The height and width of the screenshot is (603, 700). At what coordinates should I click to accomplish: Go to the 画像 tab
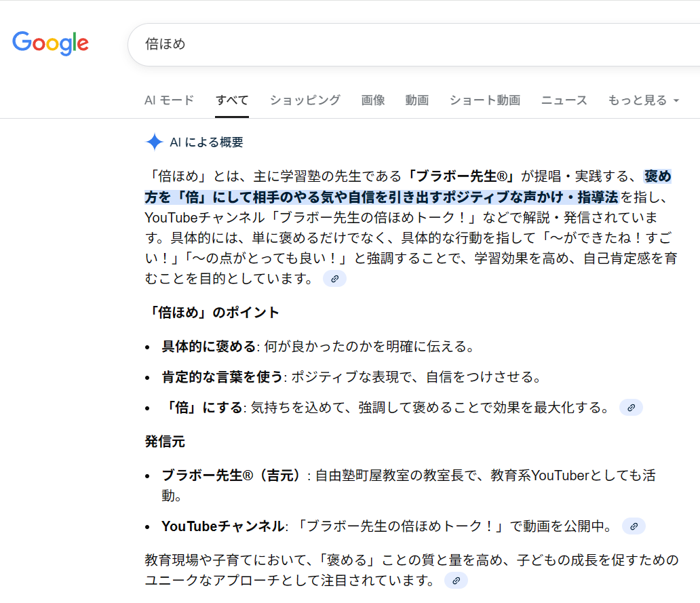[373, 100]
